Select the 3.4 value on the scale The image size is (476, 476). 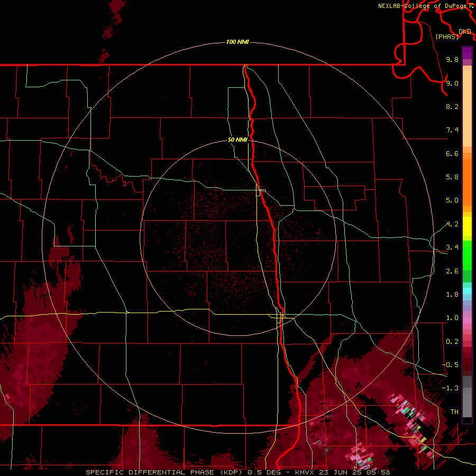[452, 248]
